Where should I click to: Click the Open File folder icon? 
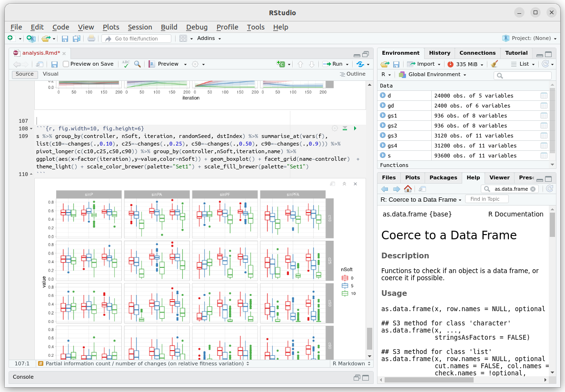pos(45,38)
